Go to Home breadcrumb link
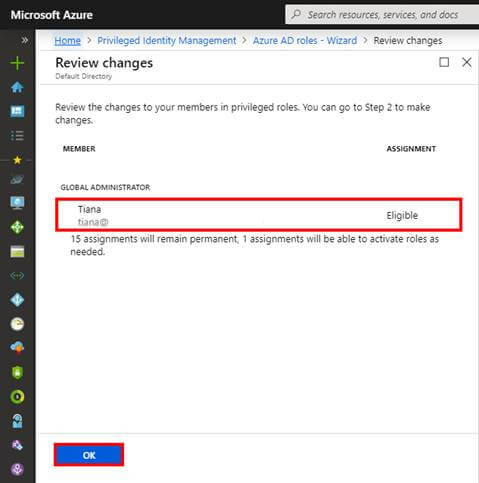The width and height of the screenshot is (479, 483). coord(68,41)
